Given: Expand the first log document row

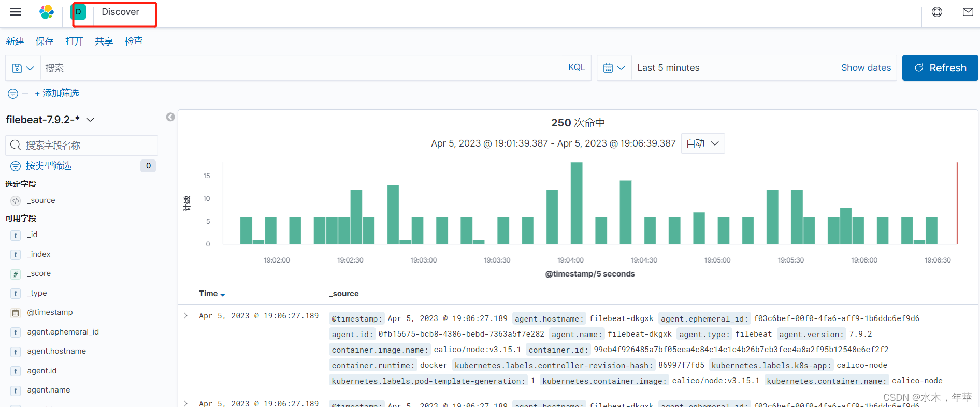Looking at the screenshot, I should click(x=186, y=316).
